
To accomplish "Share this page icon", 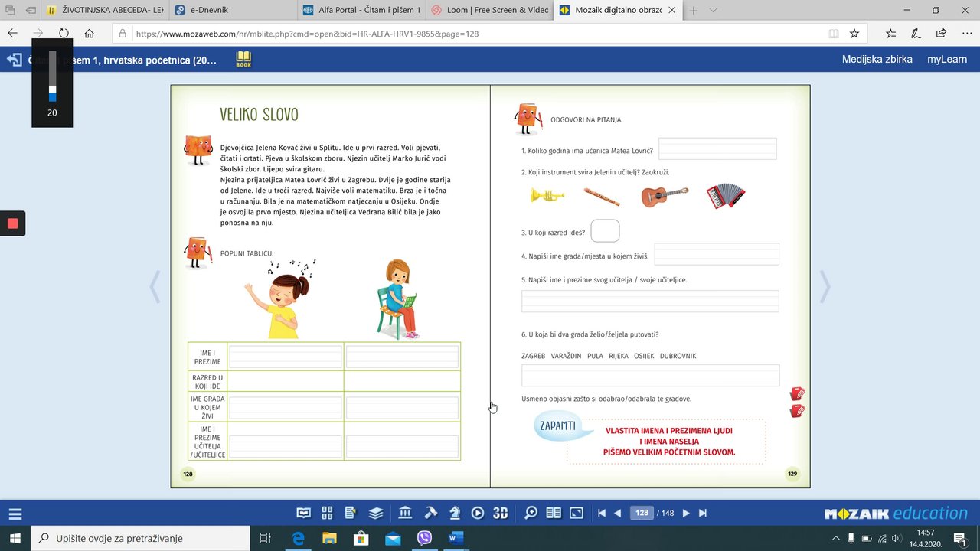I will (941, 34).
